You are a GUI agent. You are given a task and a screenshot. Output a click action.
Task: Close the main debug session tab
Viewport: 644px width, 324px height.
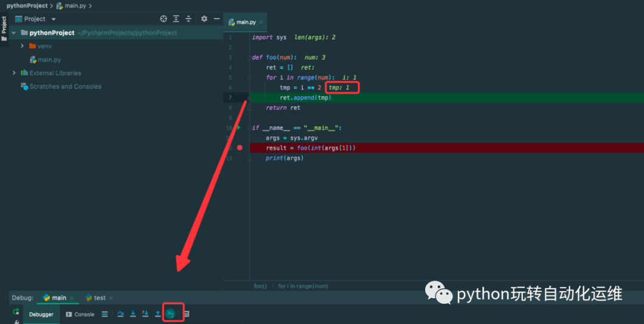pyautogui.click(x=72, y=298)
